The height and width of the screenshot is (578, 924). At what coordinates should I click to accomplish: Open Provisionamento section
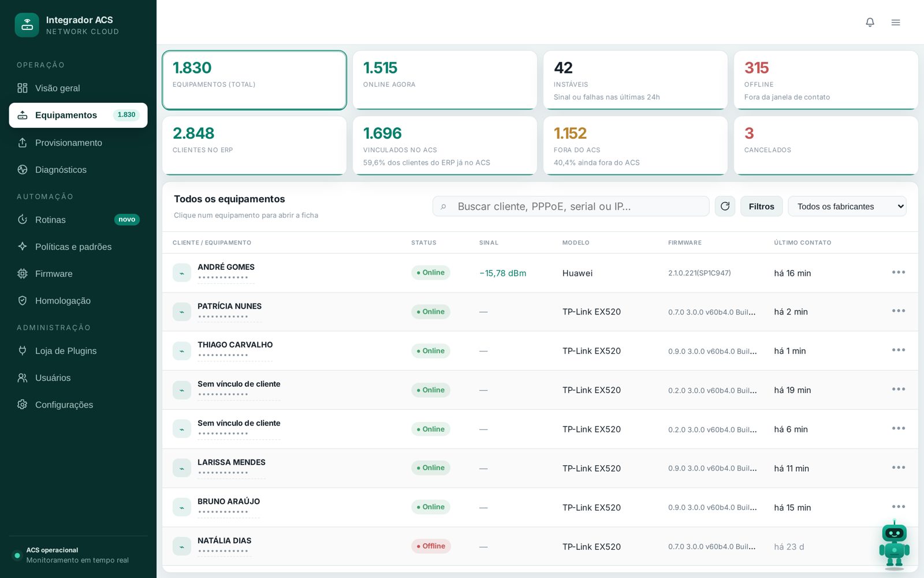(x=78, y=143)
